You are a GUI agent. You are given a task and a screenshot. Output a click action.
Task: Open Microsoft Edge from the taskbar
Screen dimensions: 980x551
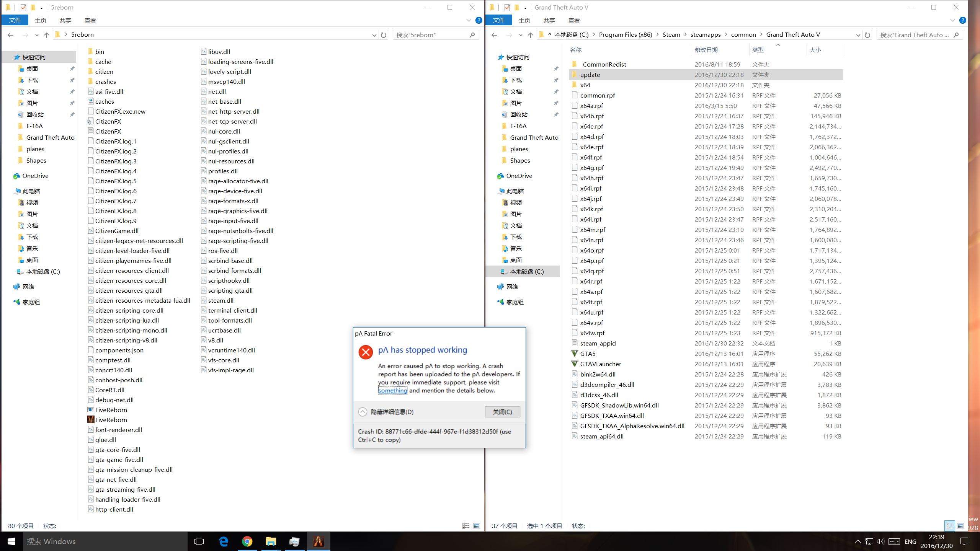pyautogui.click(x=224, y=541)
